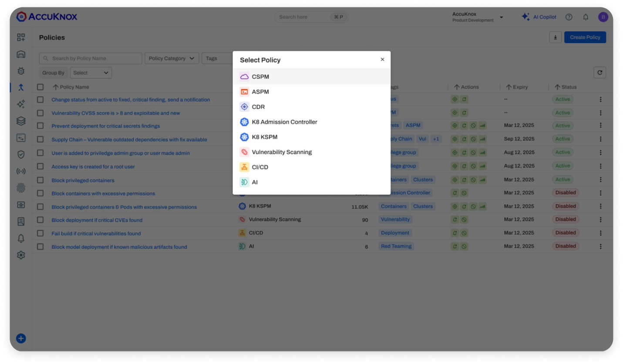
Task: Click the settings gear in left sidebar
Action: 21,255
